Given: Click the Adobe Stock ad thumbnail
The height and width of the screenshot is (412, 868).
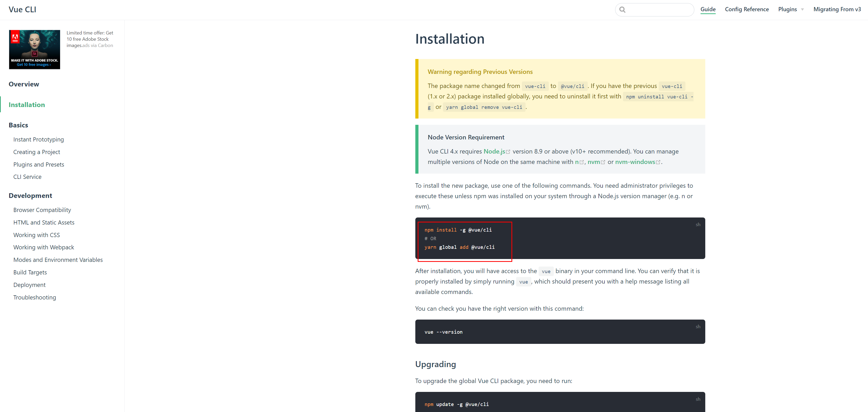Looking at the screenshot, I should pyautogui.click(x=34, y=50).
